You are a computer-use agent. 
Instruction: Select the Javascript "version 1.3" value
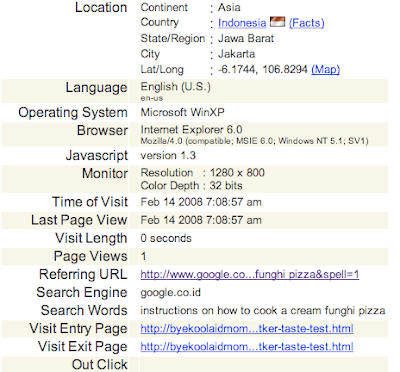coord(168,156)
